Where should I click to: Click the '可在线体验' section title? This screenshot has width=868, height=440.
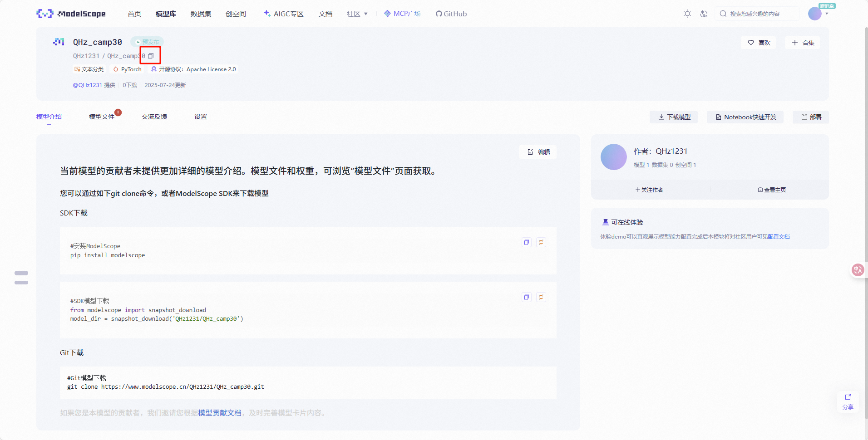627,222
